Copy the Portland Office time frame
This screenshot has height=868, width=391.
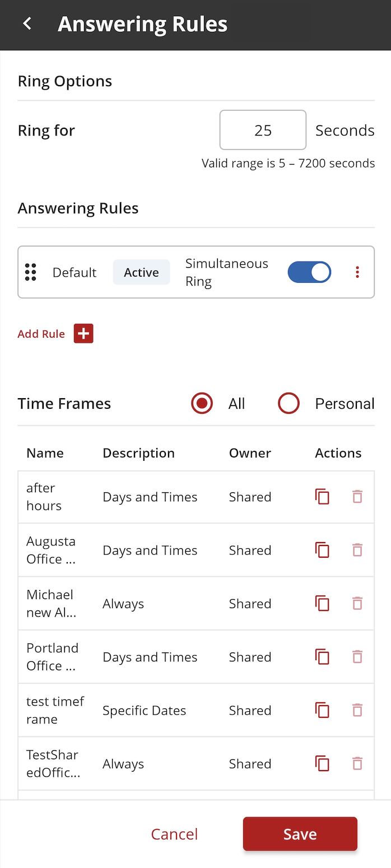(322, 657)
